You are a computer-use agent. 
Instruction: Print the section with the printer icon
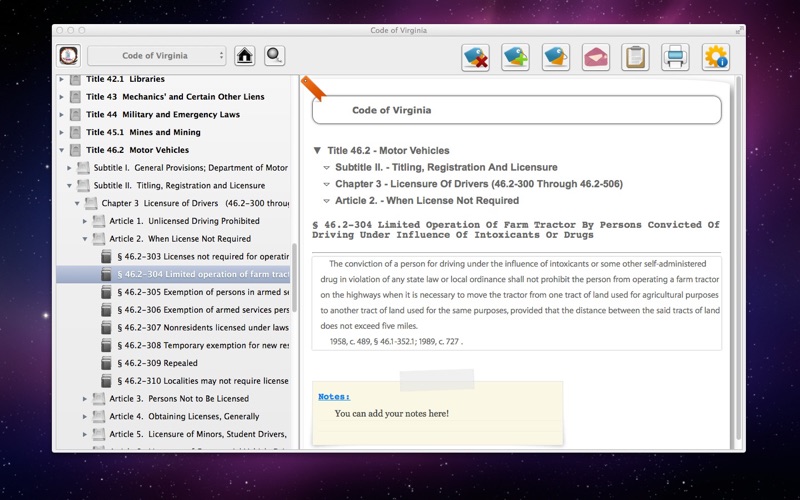676,57
